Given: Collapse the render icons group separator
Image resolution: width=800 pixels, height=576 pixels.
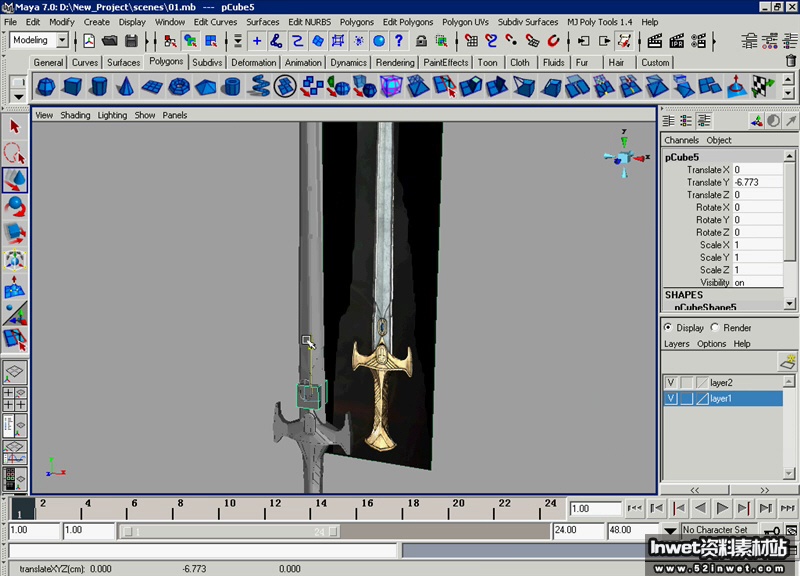Looking at the screenshot, I should pyautogui.click(x=640, y=41).
